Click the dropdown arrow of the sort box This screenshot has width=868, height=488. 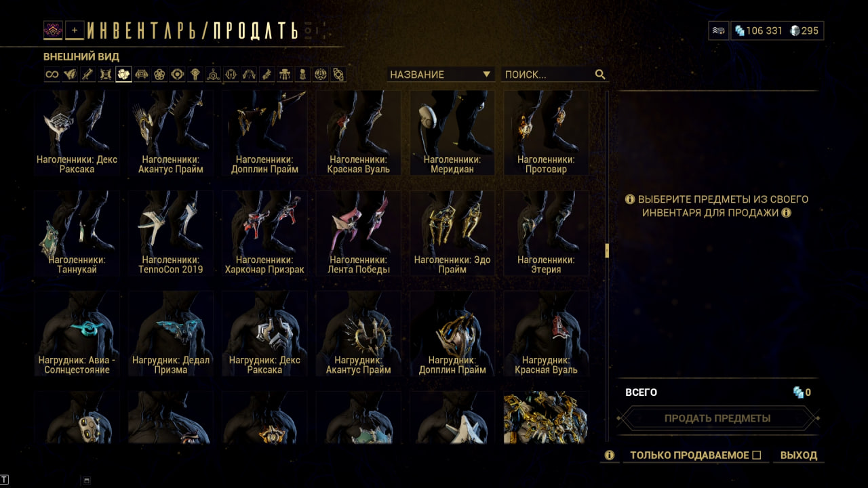click(486, 75)
